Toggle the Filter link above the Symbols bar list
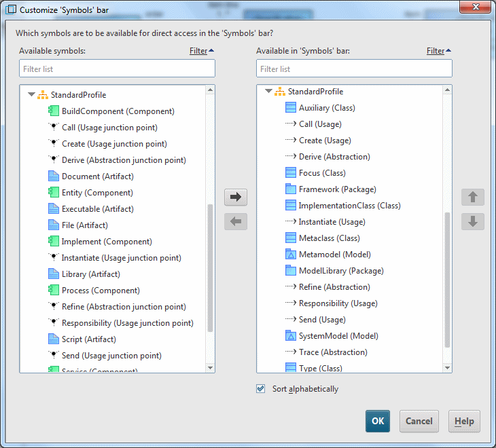The image size is (496, 448). [x=438, y=50]
